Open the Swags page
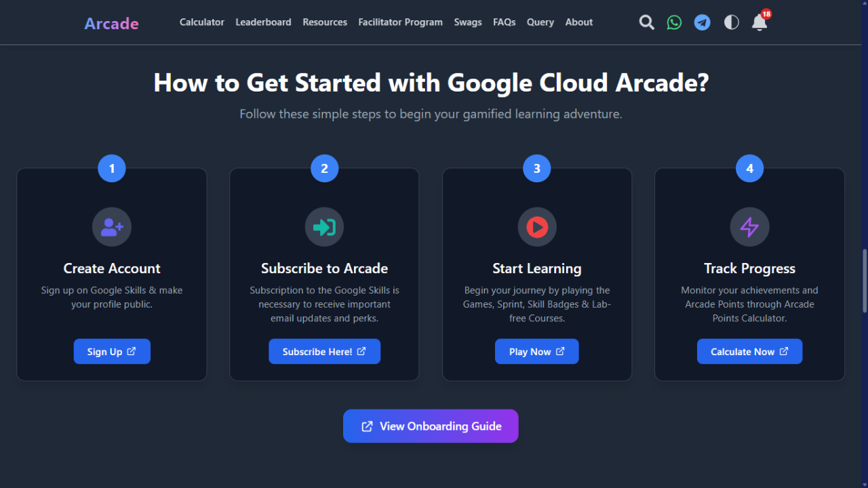The width and height of the screenshot is (868, 488). coord(468,22)
